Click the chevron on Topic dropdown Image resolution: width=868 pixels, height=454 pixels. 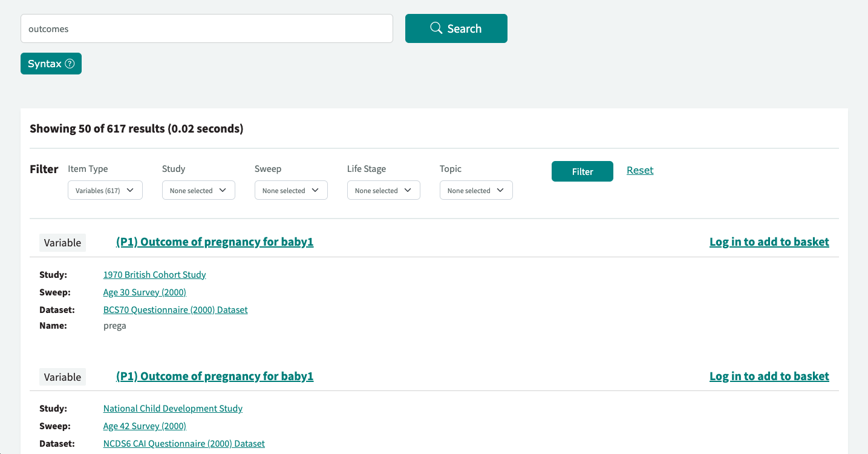[x=500, y=189]
